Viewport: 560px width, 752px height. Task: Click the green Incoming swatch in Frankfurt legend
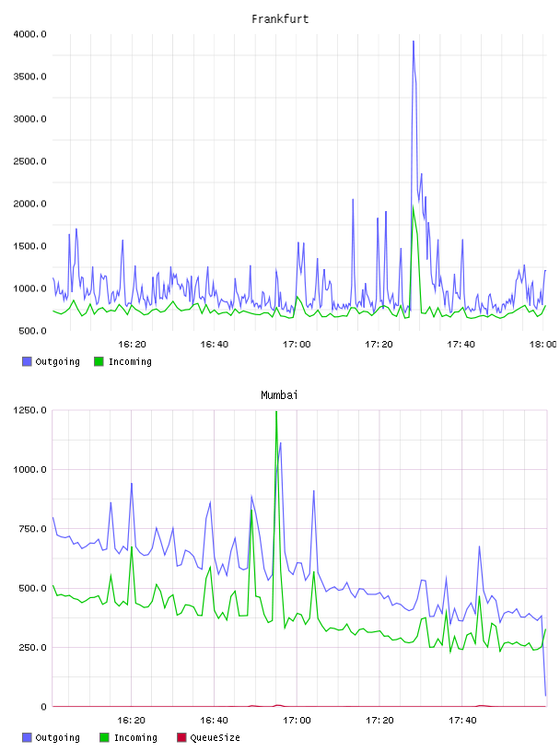tap(99, 361)
